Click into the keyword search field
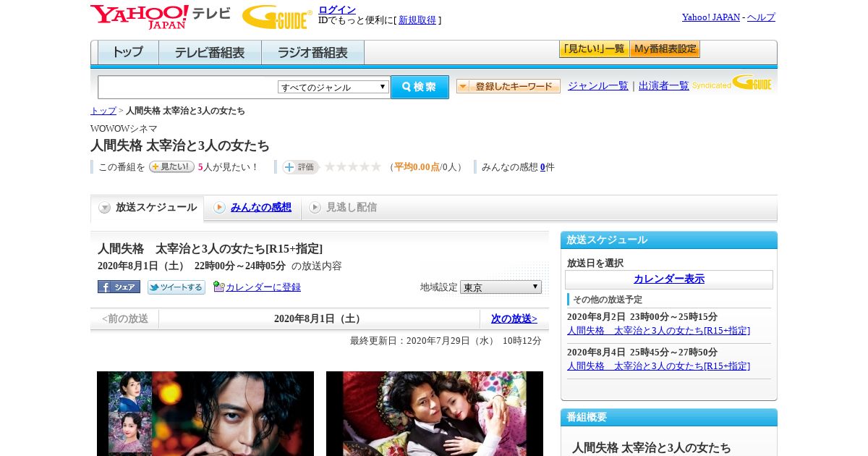 click(x=187, y=87)
